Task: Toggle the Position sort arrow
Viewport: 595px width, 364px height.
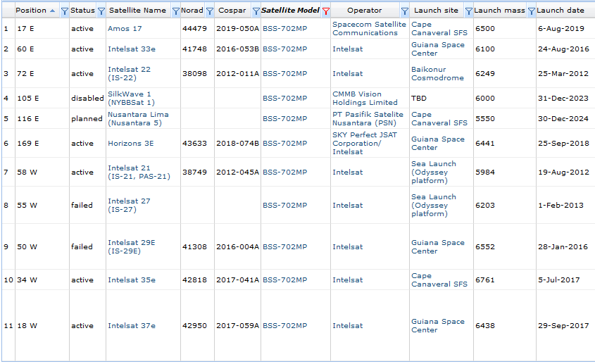Action: pyautogui.click(x=52, y=11)
